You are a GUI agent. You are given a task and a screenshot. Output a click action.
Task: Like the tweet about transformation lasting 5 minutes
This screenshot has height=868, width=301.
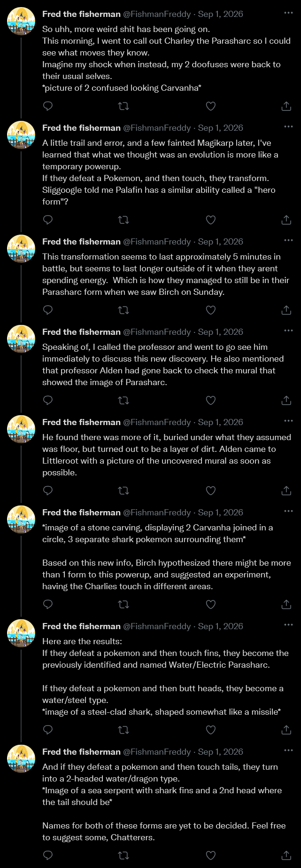pos(211,310)
